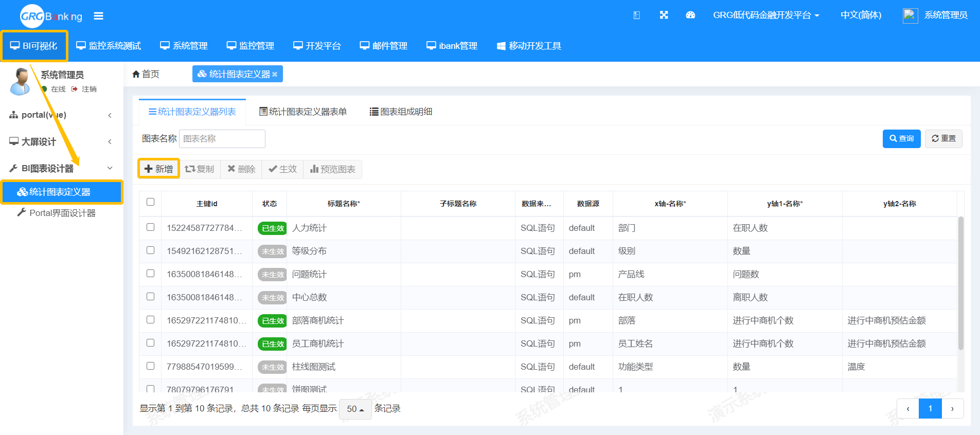Open 系统管理 top menu
The image size is (980, 435).
184,46
